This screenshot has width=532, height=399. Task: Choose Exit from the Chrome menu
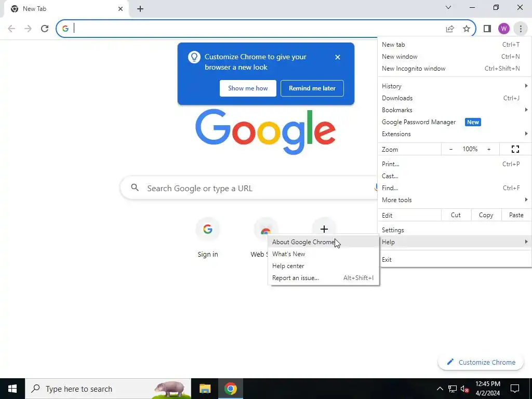[x=455, y=260]
